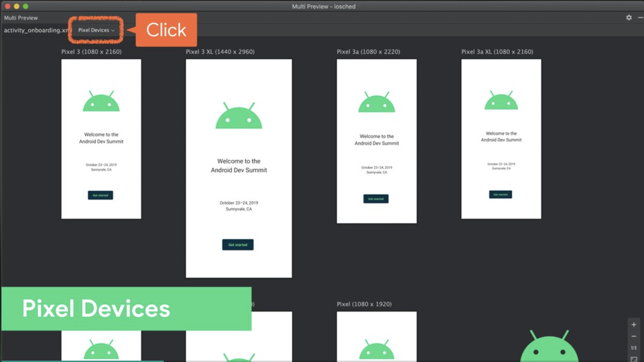Reset zoom to 1:1
The height and width of the screenshot is (362, 644).
click(x=634, y=348)
